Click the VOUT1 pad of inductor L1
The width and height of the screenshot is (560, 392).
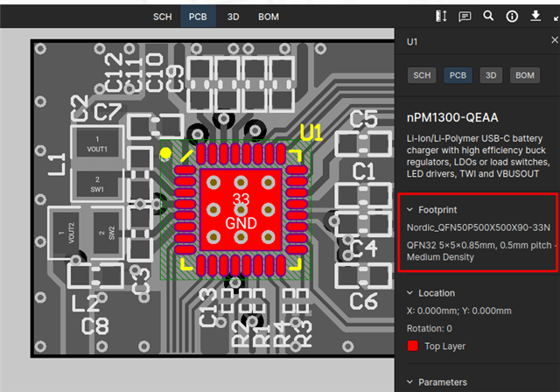pyautogui.click(x=97, y=143)
